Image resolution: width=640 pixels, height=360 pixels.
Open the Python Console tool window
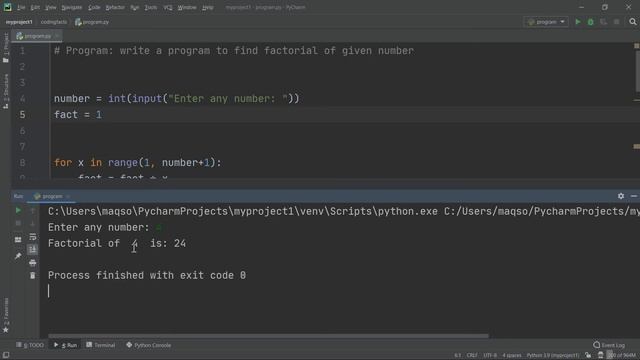pos(149,345)
